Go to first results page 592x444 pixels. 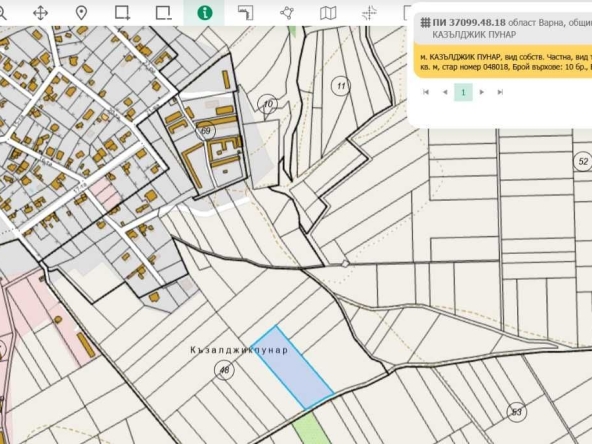[x=426, y=92]
